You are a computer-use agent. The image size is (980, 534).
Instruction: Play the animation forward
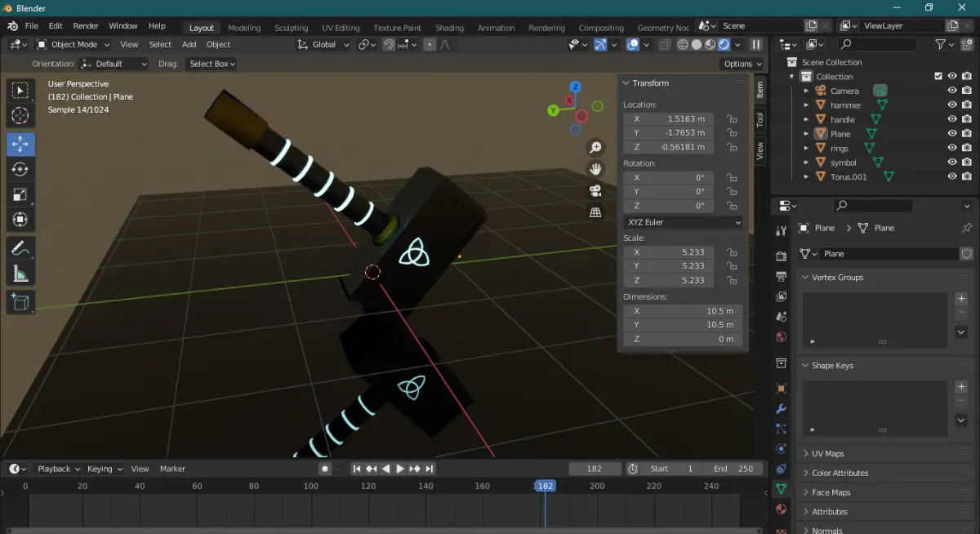click(400, 469)
